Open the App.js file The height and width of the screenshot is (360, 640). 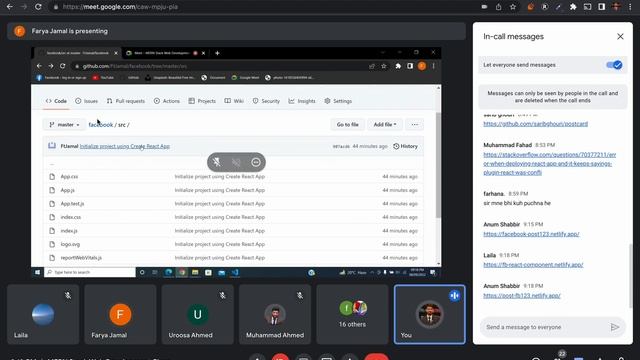tap(67, 190)
